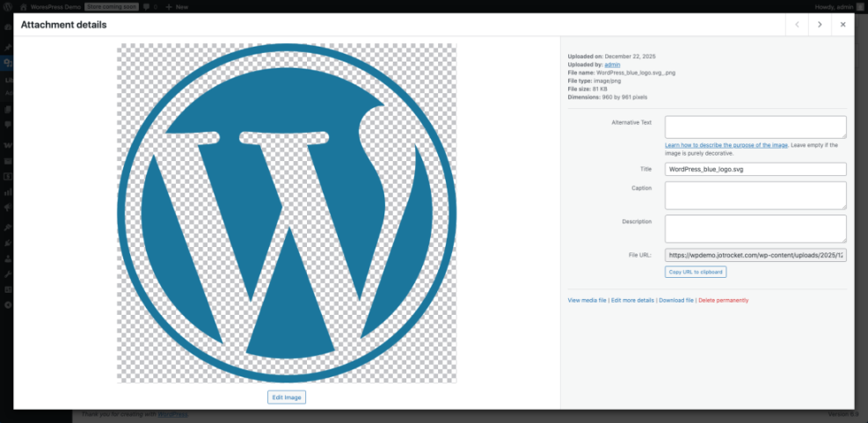Open the Marketing megaphone icon

(x=7, y=207)
